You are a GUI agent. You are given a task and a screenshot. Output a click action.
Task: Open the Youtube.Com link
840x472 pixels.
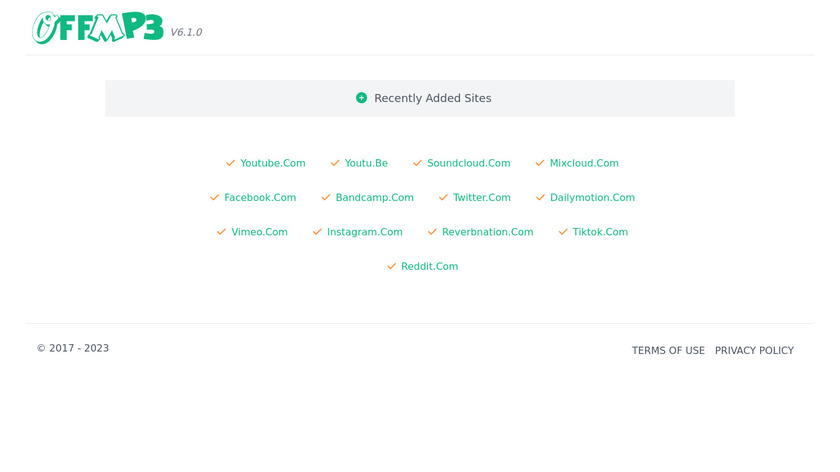[x=273, y=163]
